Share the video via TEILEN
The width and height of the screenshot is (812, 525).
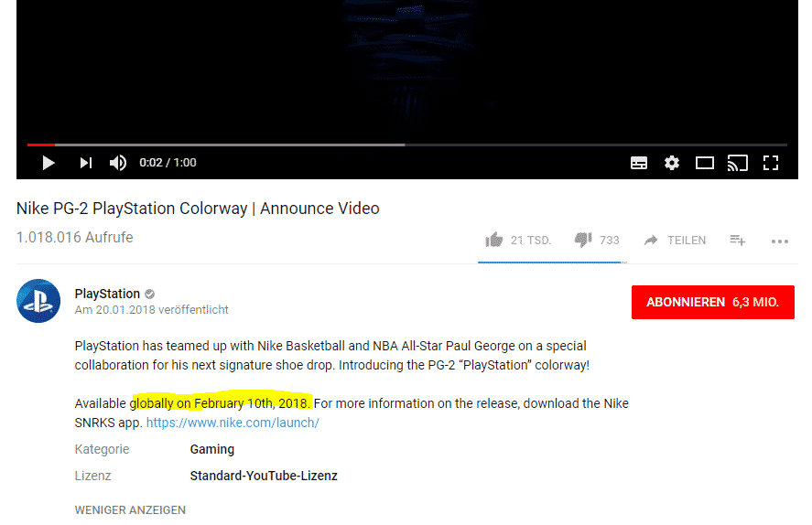click(675, 240)
